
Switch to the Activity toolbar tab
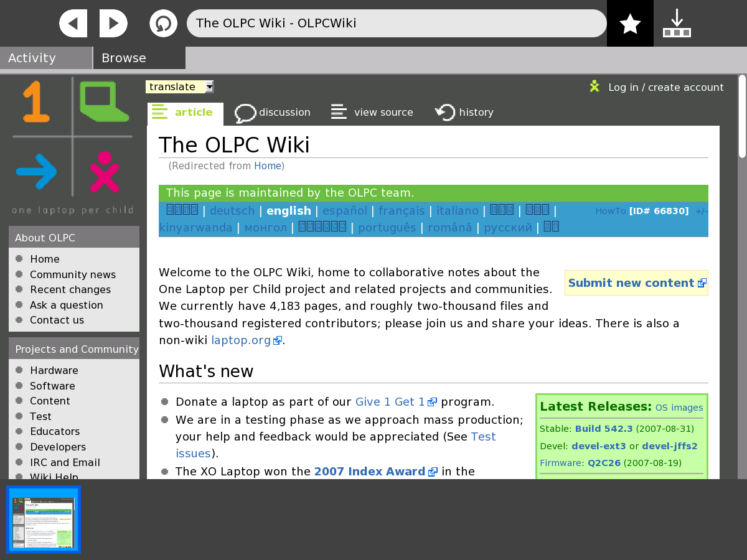point(46,58)
